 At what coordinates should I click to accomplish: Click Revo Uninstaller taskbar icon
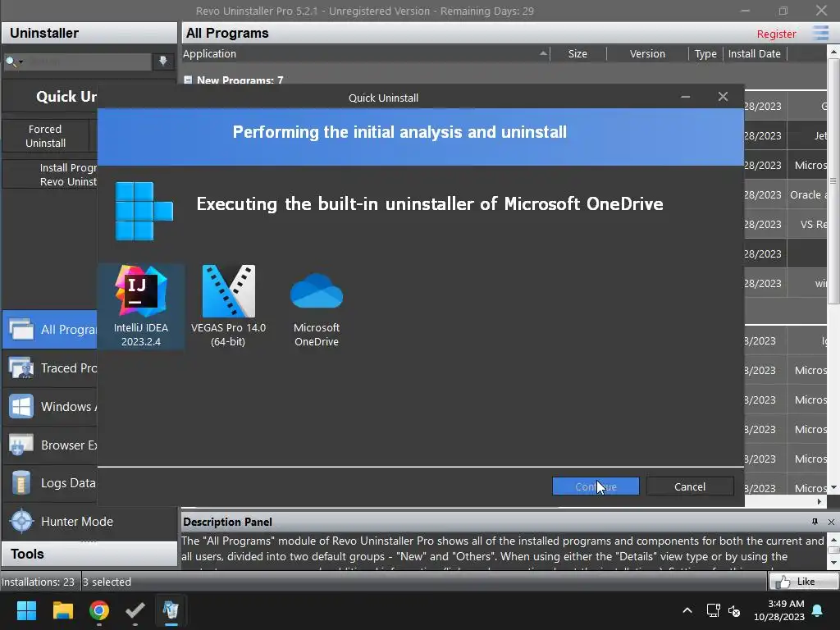171,610
